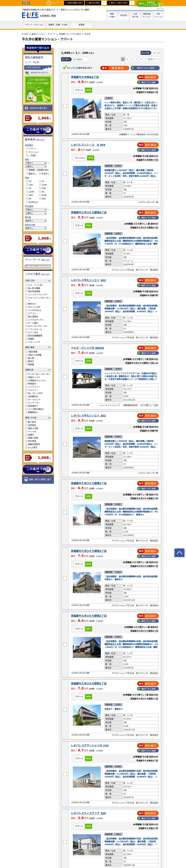
Task: Switch to the 駐車場 tab
Action: point(81,25)
